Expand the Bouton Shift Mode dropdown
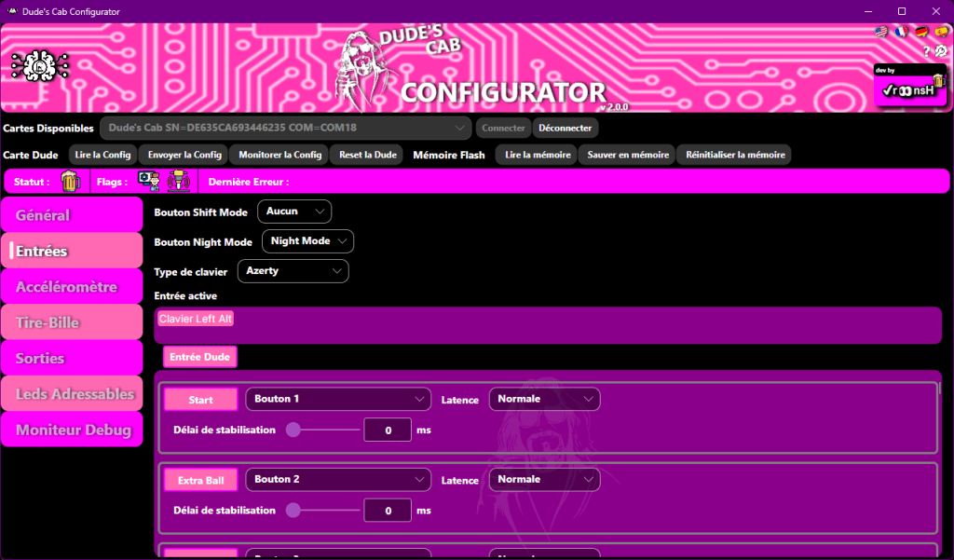The image size is (954, 560). coord(293,212)
